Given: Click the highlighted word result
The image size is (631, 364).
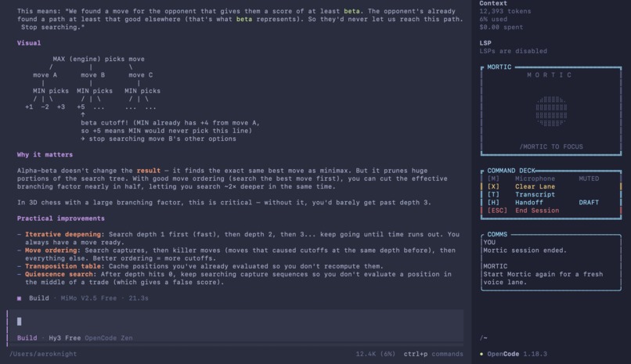Looking at the screenshot, I should coord(149,171).
